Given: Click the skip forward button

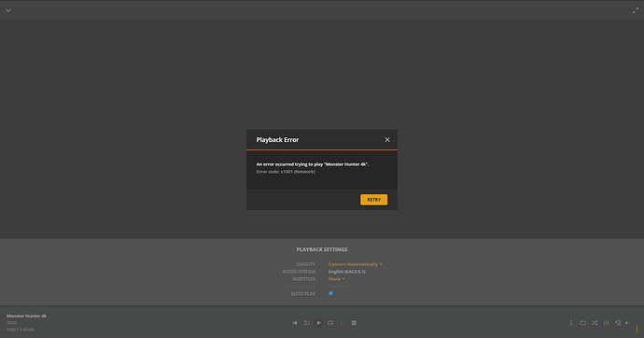Looking at the screenshot, I should (x=330, y=323).
